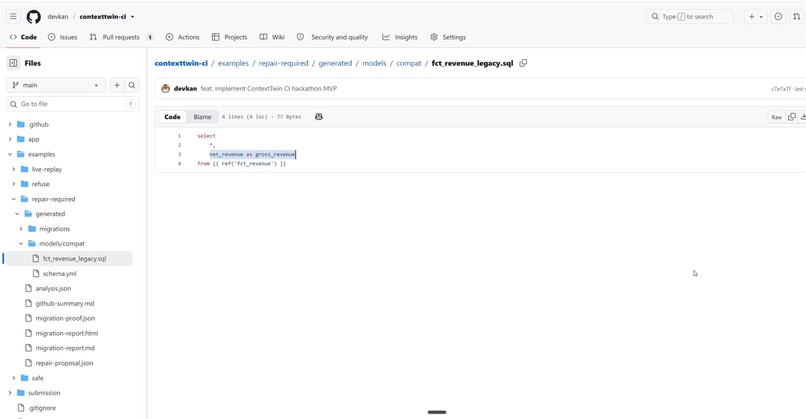Viewport: 806px width, 419px height.
Task: Go to repair-required breadcrumb link
Action: pos(283,63)
